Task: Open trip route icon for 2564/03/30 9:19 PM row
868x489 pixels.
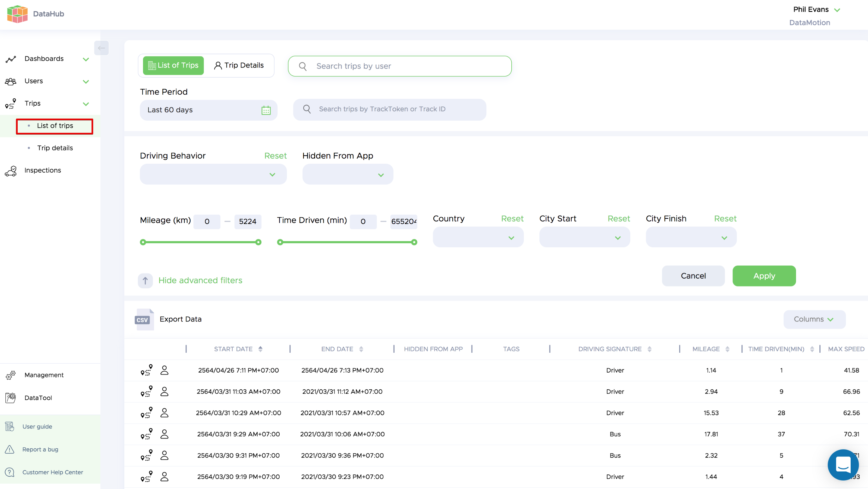Action: 146,477
